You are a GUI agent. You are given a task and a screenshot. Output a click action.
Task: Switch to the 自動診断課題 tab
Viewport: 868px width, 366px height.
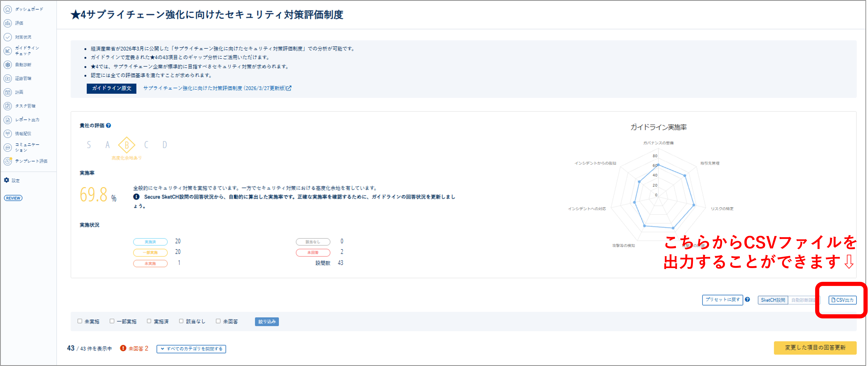point(804,300)
